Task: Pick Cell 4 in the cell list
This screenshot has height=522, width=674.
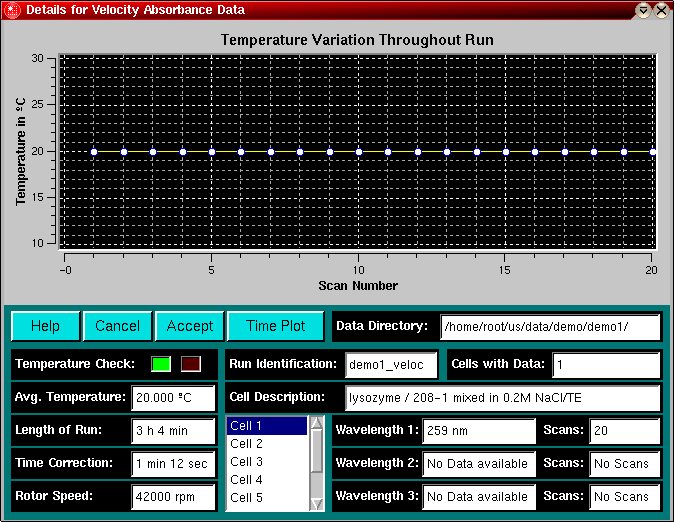Action: [x=266, y=480]
